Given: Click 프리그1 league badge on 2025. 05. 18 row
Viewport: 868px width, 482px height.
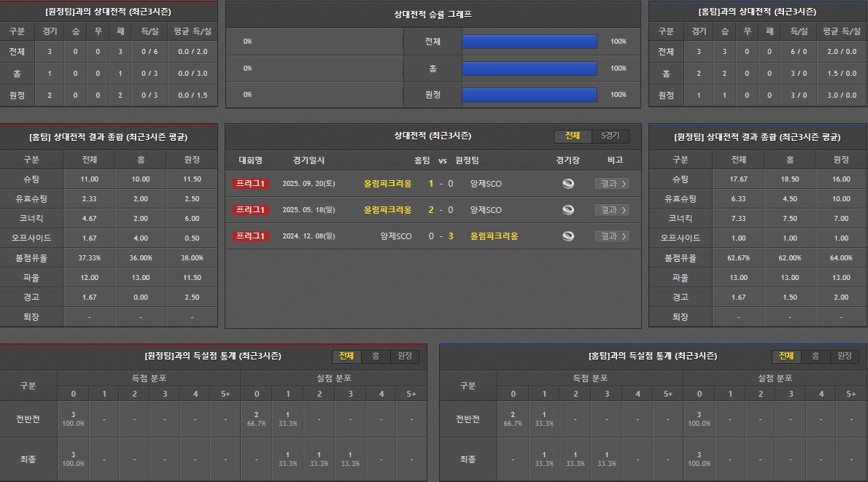Looking at the screenshot, I should [x=251, y=210].
